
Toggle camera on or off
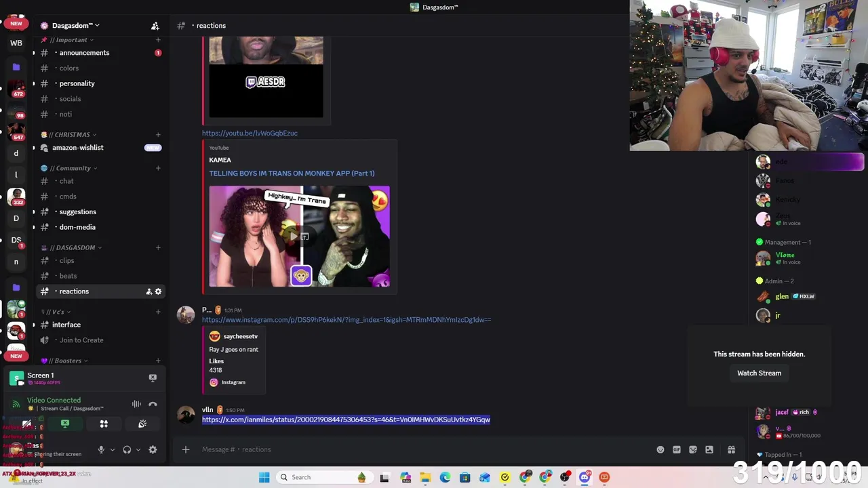click(26, 424)
